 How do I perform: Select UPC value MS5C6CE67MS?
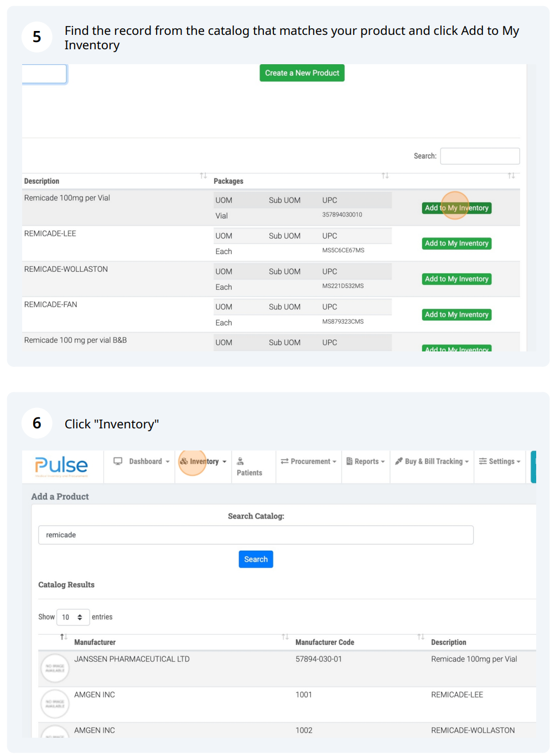point(343,250)
